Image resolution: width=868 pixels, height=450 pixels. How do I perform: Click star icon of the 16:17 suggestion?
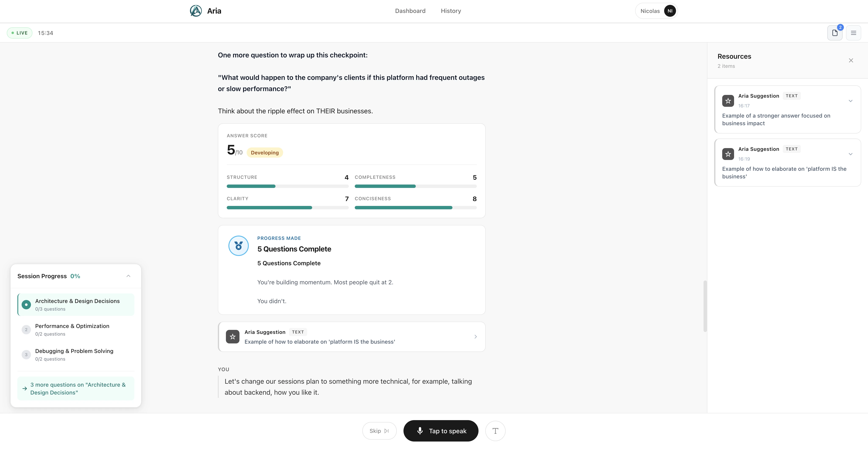pos(728,101)
